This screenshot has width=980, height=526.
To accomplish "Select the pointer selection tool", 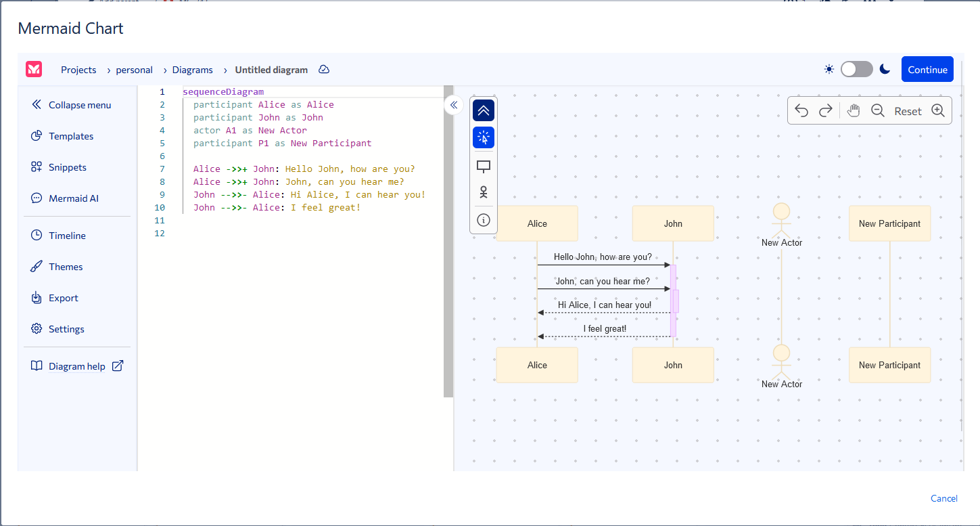I will click(484, 137).
